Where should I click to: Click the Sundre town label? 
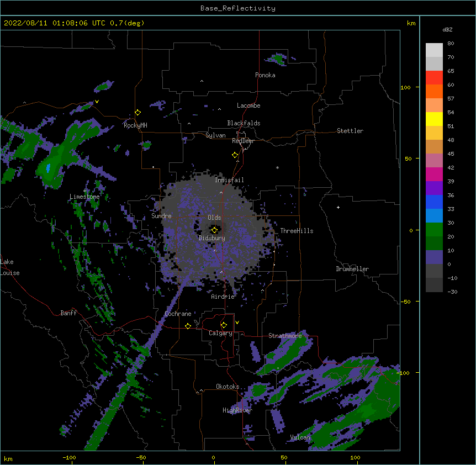coord(161,216)
